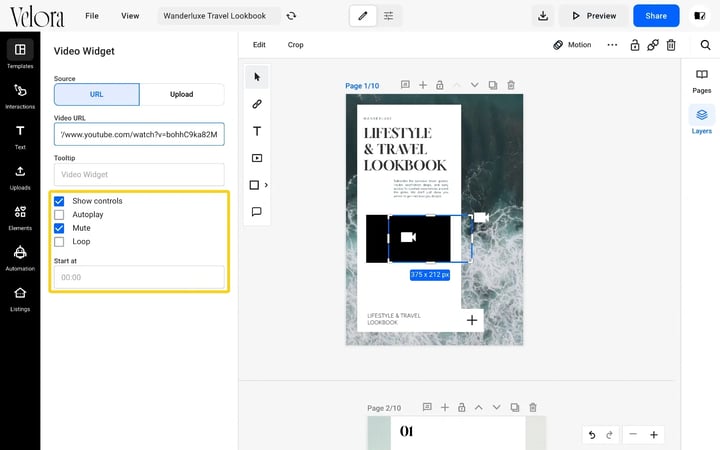Screen dimensions: 720x450
Task: Toggle the Mute checkbox
Action: pos(59,228)
